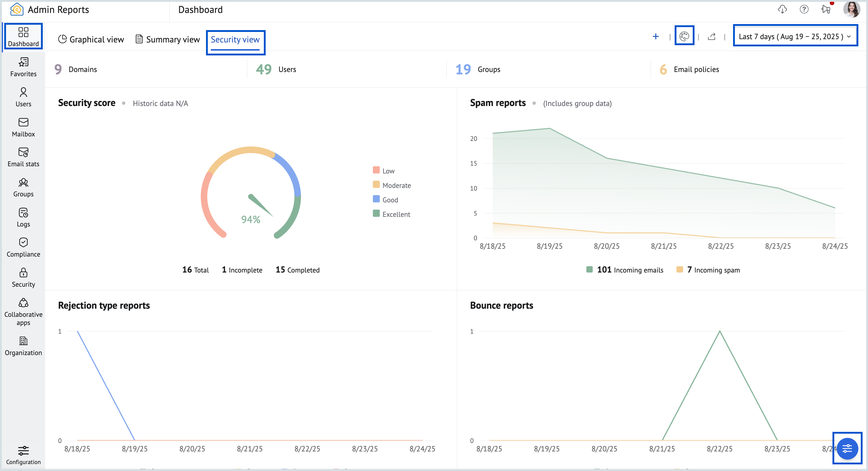Viewport: 868px width, 471px height.
Task: Click the export/share icon in the toolbar
Action: click(x=711, y=37)
